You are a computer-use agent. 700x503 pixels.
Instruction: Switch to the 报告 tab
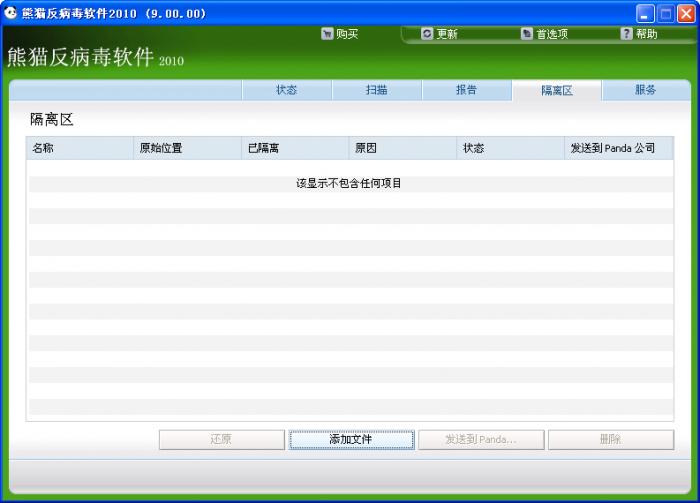467,90
